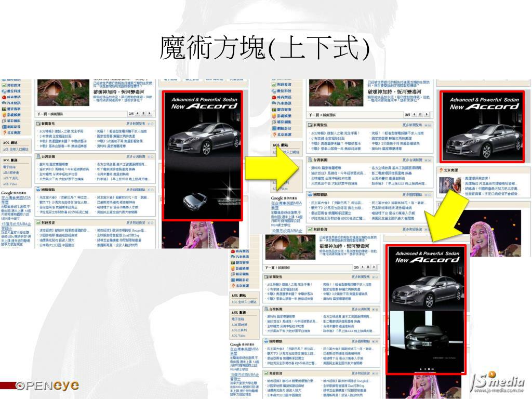Mute the Accord video ad in bottom screenshot
The image size is (532, 399).
(x=433, y=369)
